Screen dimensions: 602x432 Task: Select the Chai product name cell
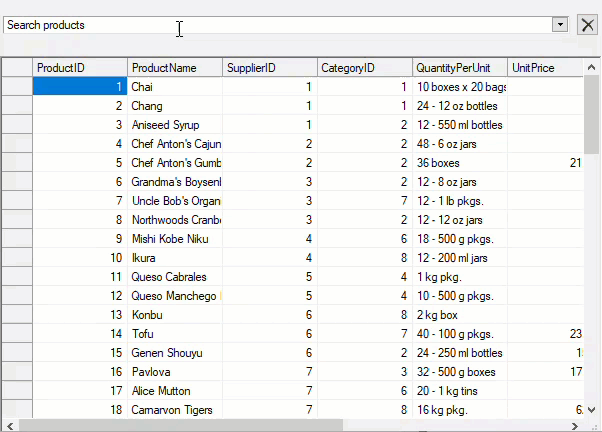(x=175, y=87)
